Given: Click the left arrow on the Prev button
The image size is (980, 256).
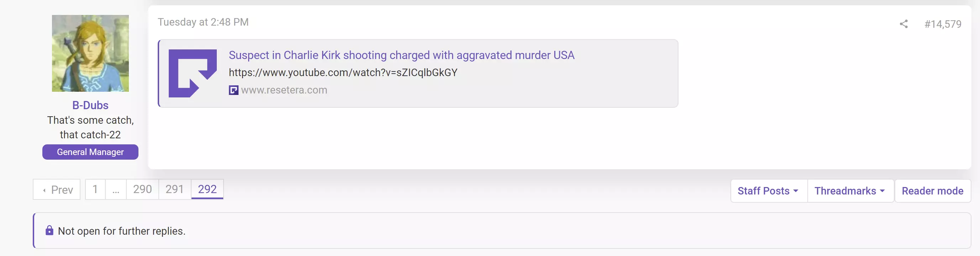Looking at the screenshot, I should pyautogui.click(x=44, y=190).
